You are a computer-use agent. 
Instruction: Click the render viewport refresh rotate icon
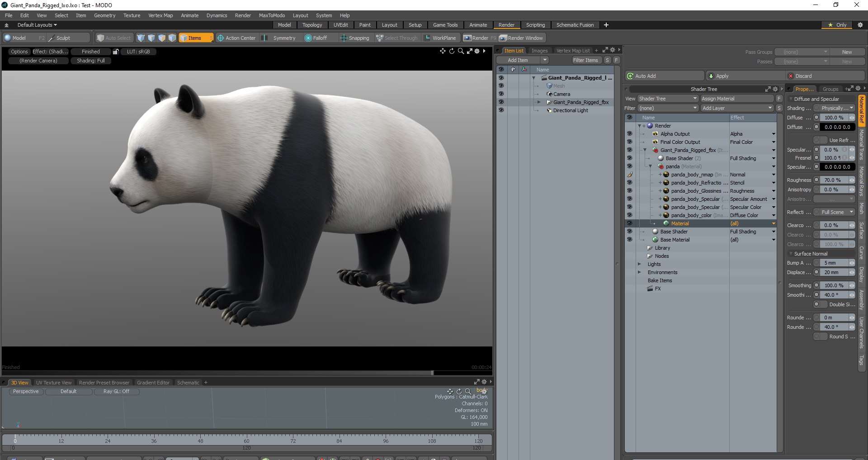click(x=452, y=51)
